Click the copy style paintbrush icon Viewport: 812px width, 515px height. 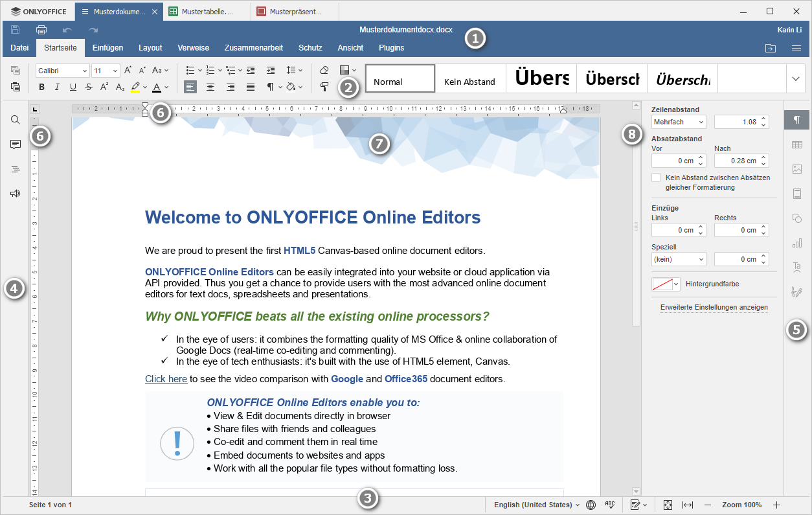324,87
